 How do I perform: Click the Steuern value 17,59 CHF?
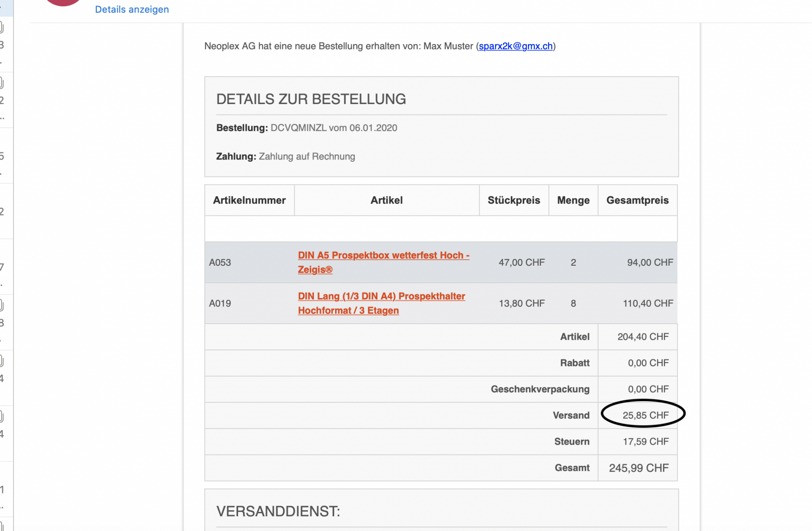click(645, 441)
